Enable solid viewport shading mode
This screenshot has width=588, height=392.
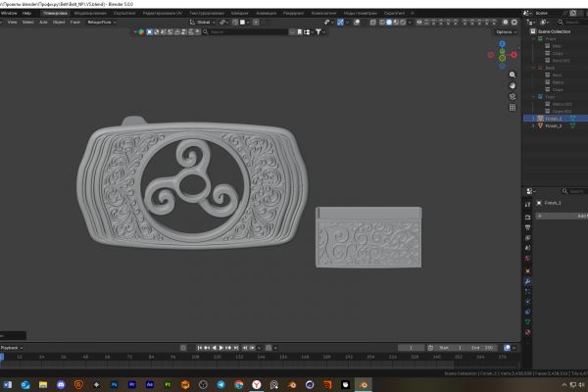[x=389, y=23]
